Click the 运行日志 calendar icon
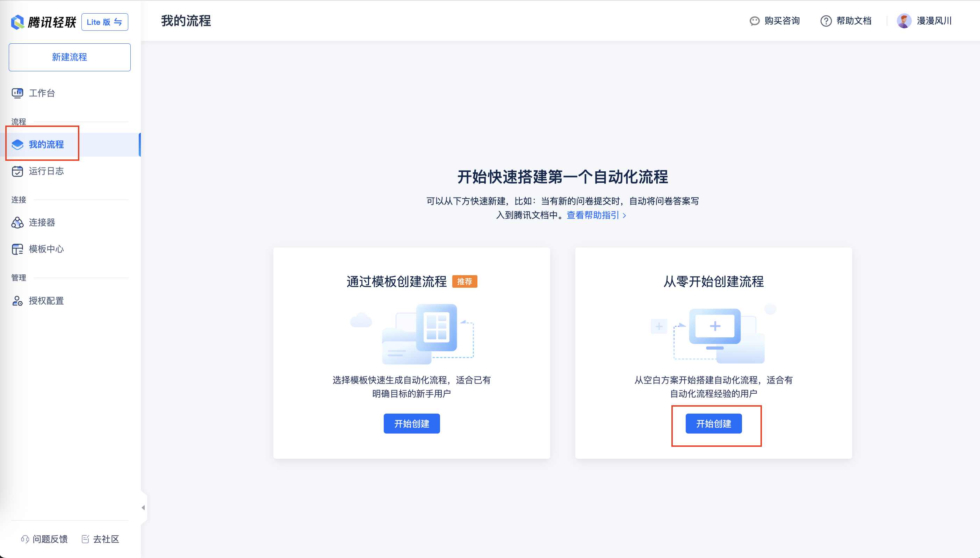This screenshot has height=558, width=980. pos(17,171)
